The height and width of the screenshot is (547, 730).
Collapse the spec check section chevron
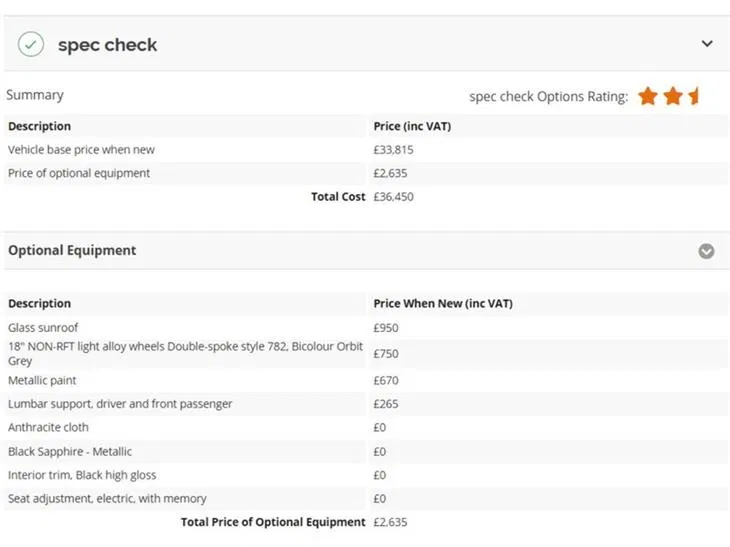coord(707,44)
